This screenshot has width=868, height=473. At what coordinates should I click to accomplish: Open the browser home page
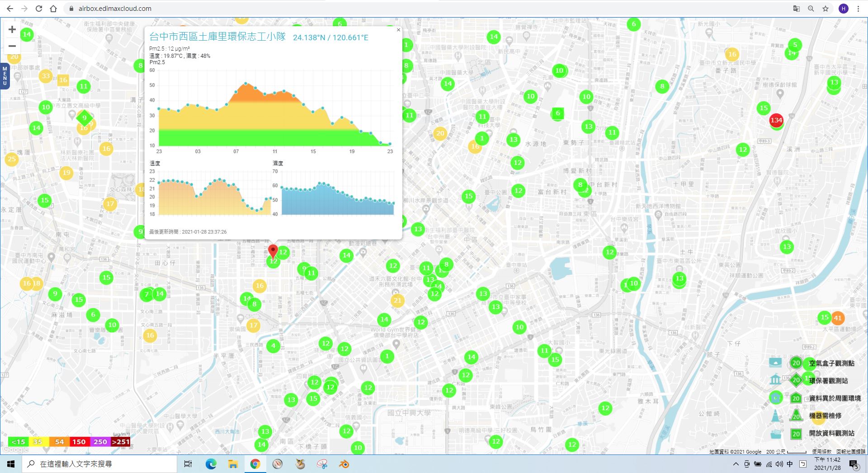point(53,9)
